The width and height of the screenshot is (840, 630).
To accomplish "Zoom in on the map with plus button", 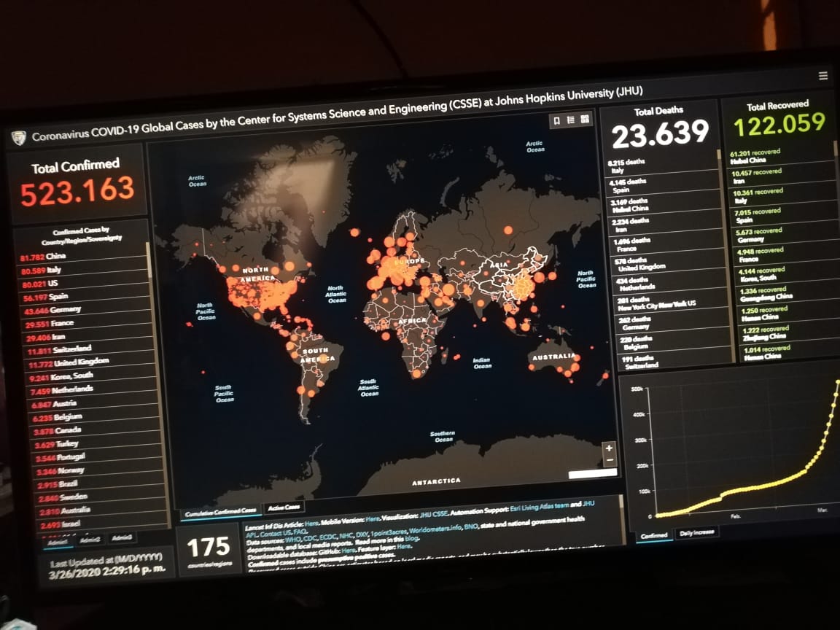I will 610,448.
